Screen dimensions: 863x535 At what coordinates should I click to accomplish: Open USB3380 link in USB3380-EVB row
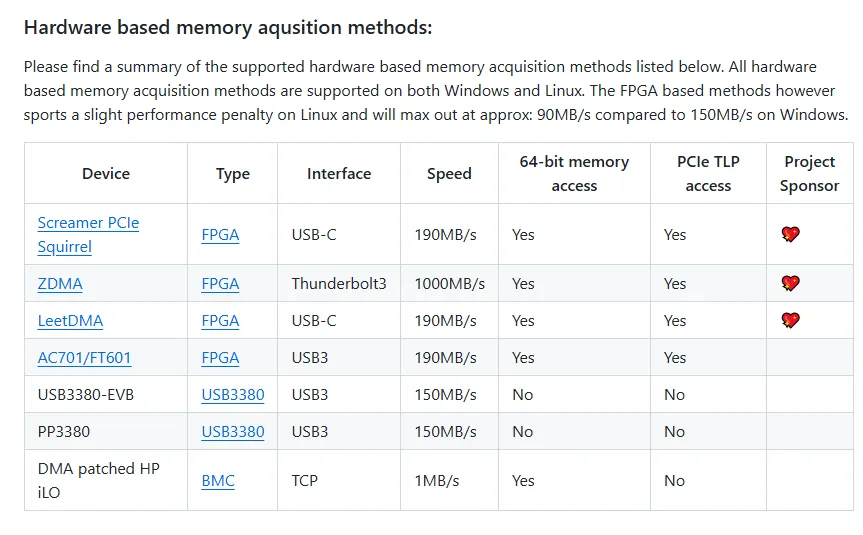pos(233,395)
